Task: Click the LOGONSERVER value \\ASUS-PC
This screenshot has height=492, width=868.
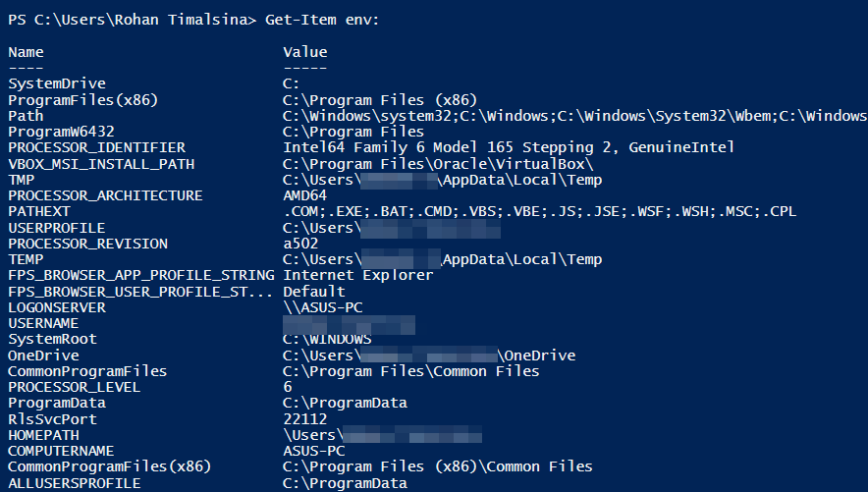Action: (x=323, y=307)
